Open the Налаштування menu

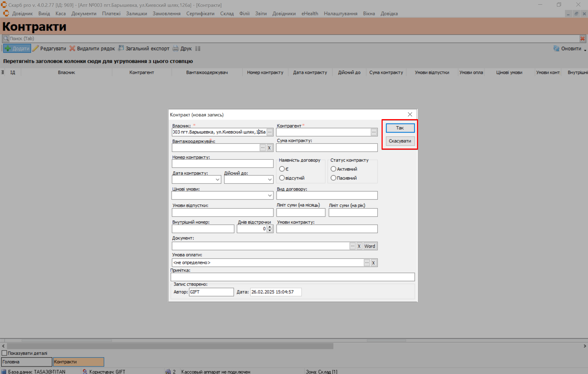tap(340, 13)
